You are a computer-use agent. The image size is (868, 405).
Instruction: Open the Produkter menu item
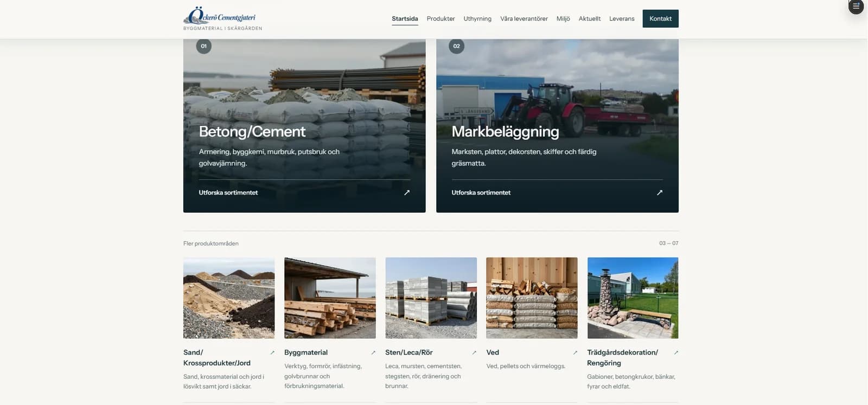pos(441,18)
